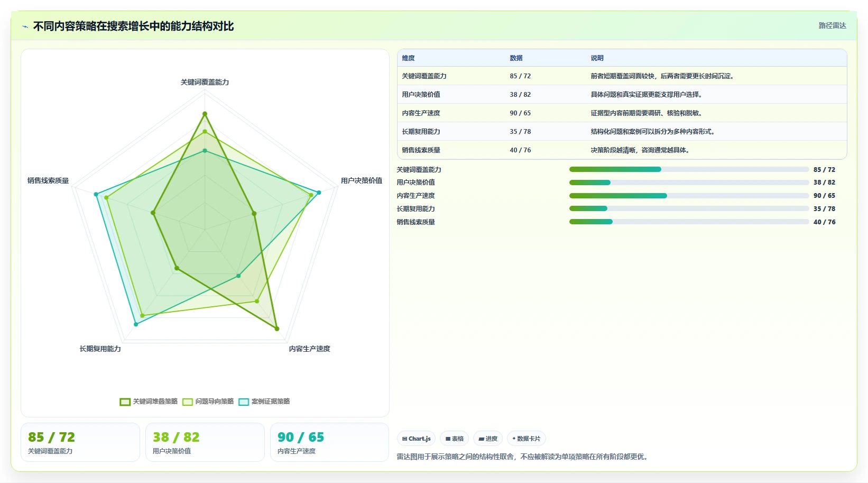Click the 销售线索质量 progress bar

point(689,222)
